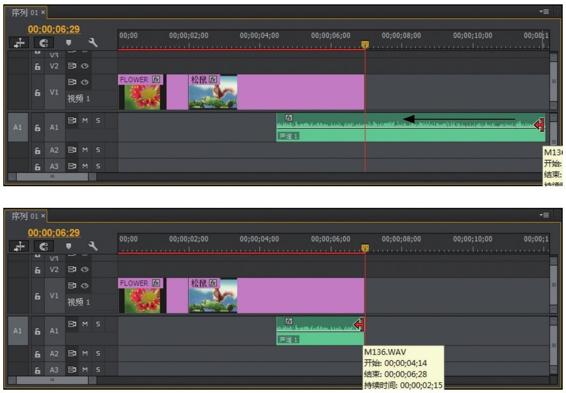Toggle V1 eye visibility in bottom timeline
566x393 pixels.
84,286
